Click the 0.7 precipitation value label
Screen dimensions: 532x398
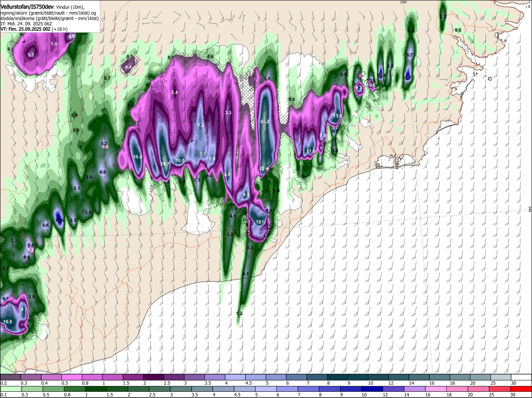107,78
